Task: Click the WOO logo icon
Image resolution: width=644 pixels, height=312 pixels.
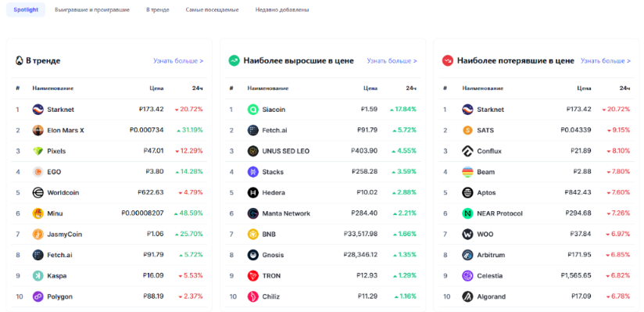Action: coord(467,235)
